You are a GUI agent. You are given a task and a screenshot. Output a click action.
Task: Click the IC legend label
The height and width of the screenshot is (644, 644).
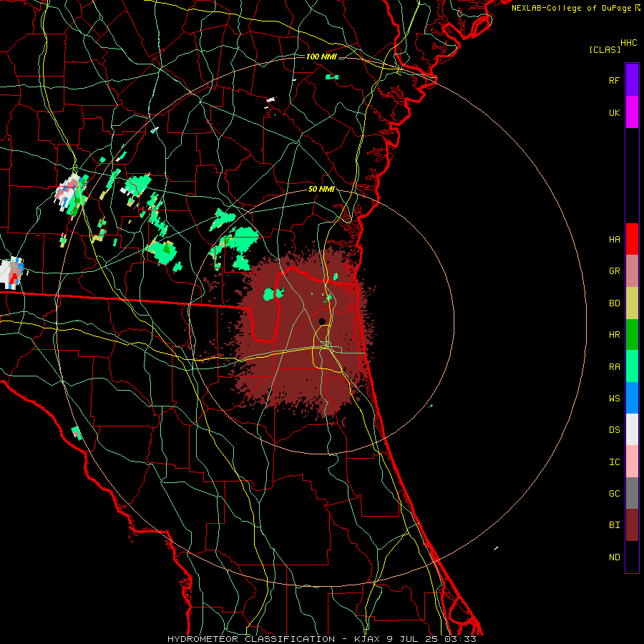[x=614, y=462]
